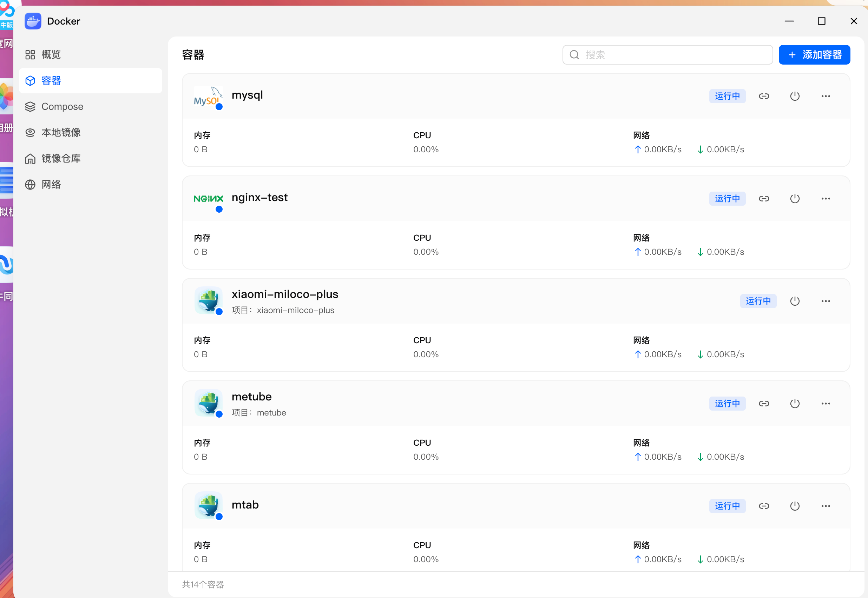Open 本地镜像 local images

[x=90, y=132]
